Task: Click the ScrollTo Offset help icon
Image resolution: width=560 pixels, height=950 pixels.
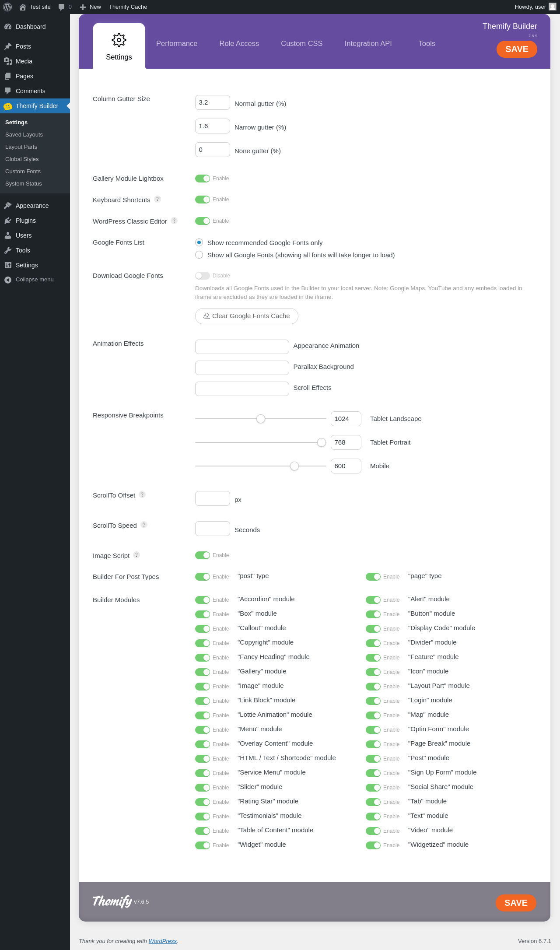Action: click(x=142, y=494)
